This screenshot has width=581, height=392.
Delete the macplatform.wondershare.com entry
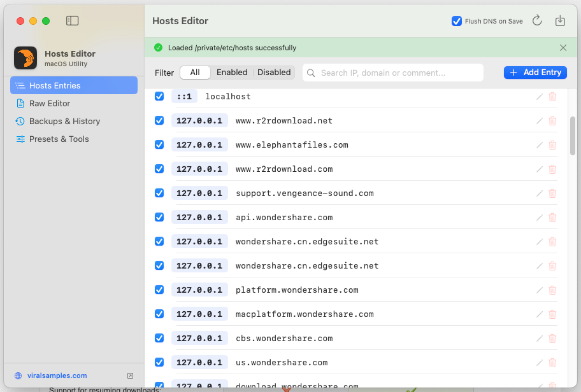pos(552,314)
